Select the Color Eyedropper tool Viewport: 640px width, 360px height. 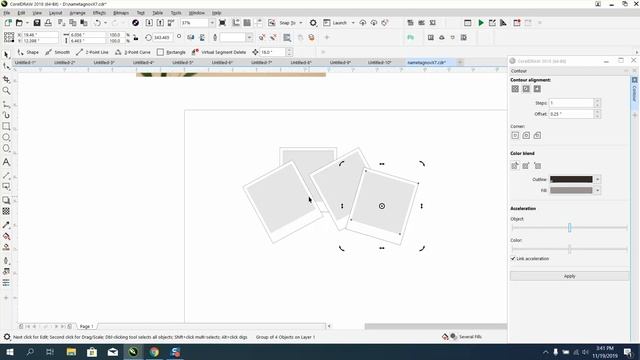pyautogui.click(x=6, y=225)
